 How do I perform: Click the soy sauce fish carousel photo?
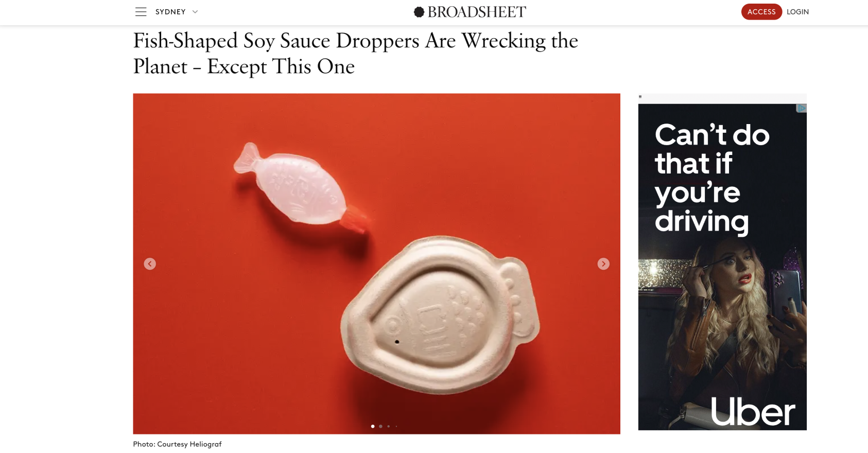(376, 264)
